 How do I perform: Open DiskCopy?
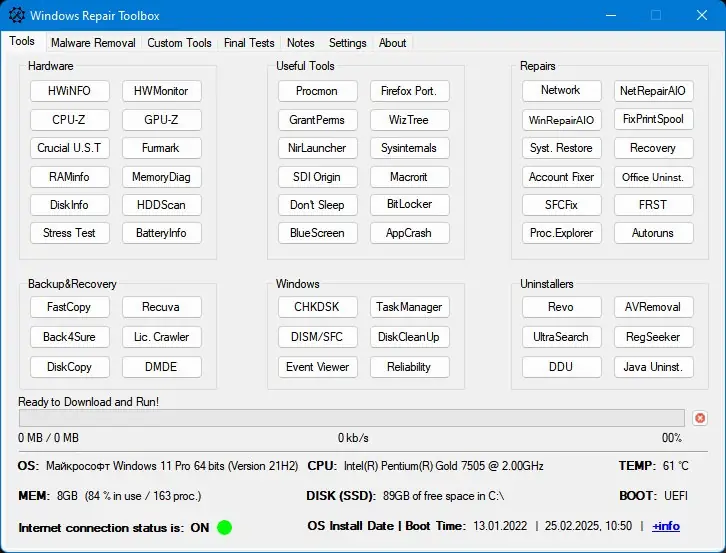(69, 367)
